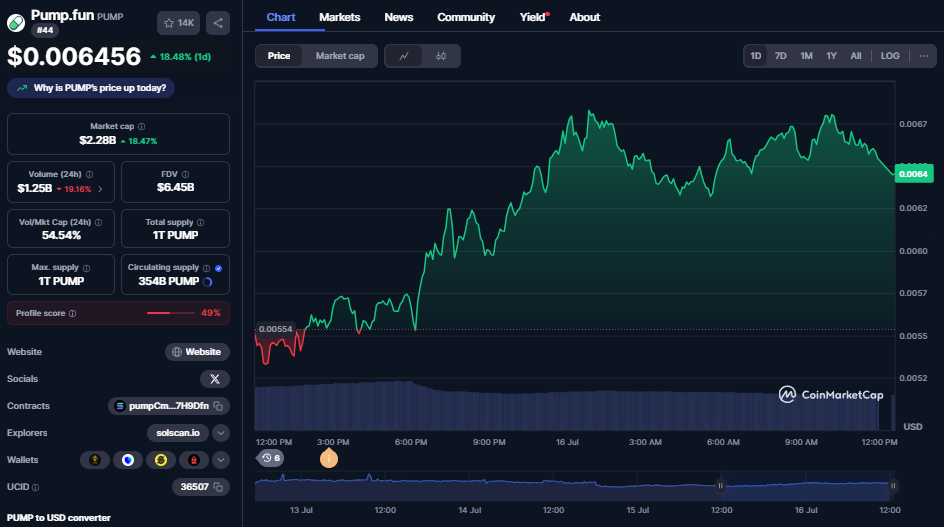Select the 1D time range
Screen dimensions: 944x527
(x=756, y=56)
